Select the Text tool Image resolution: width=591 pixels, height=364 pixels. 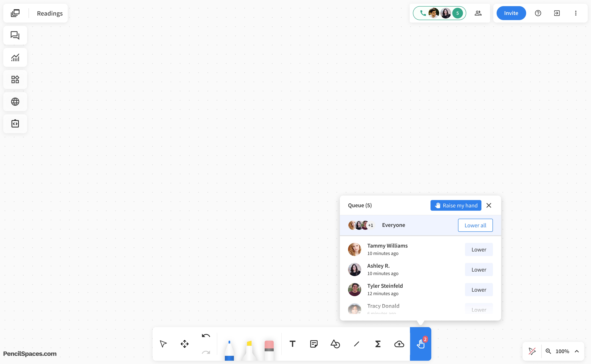point(292,344)
